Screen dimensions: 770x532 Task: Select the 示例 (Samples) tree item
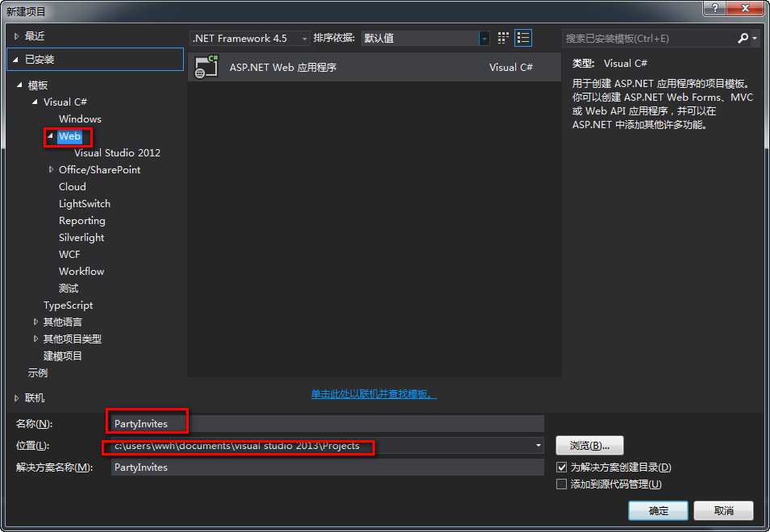pyautogui.click(x=37, y=372)
